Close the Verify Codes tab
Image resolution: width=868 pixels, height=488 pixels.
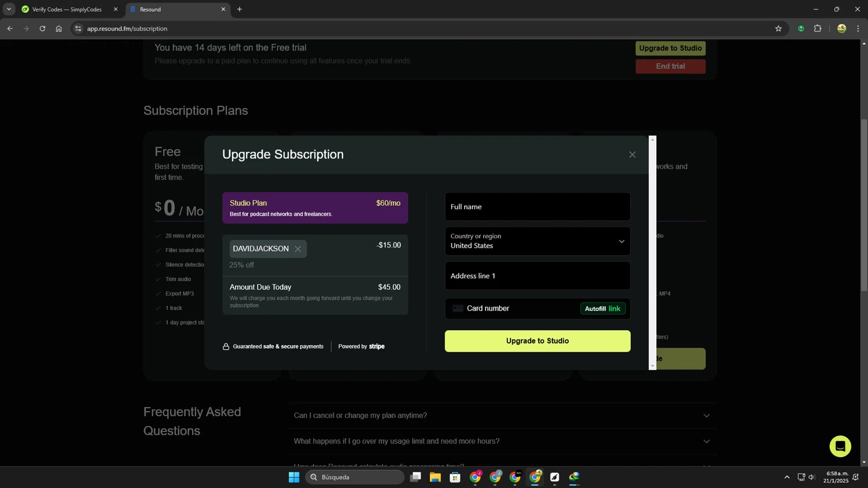(116, 9)
